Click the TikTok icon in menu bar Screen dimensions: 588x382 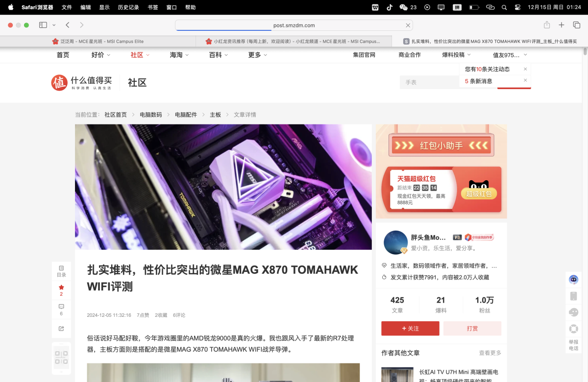pyautogui.click(x=390, y=7)
